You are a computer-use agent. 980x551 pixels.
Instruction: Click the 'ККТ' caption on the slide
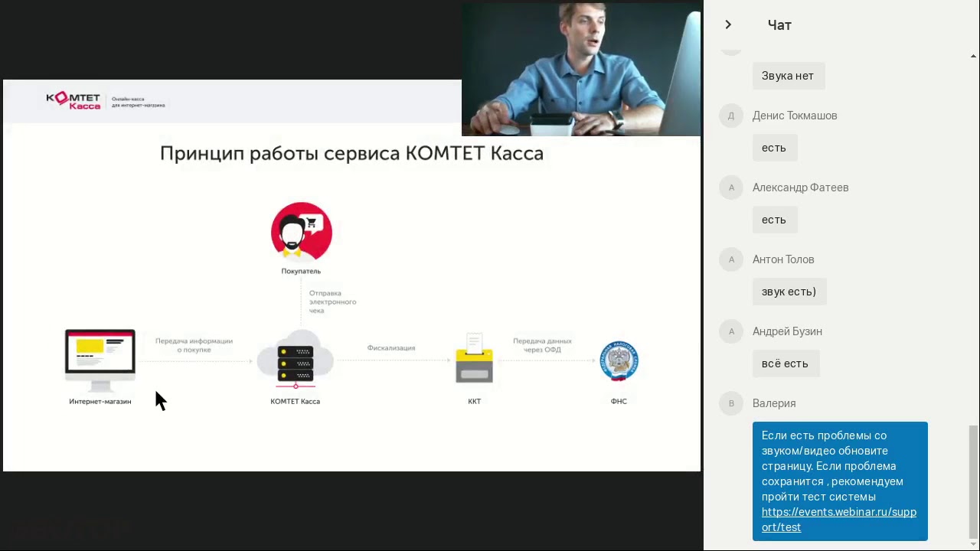[475, 401]
